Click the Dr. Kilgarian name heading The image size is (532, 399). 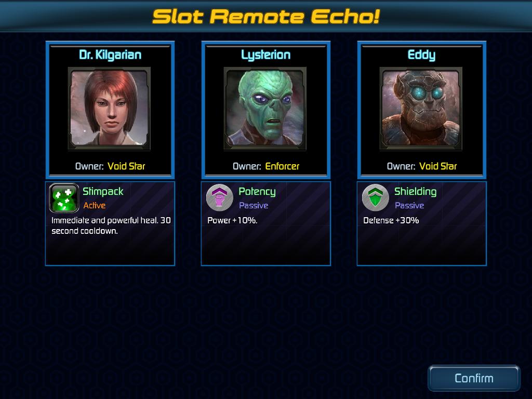(x=110, y=55)
